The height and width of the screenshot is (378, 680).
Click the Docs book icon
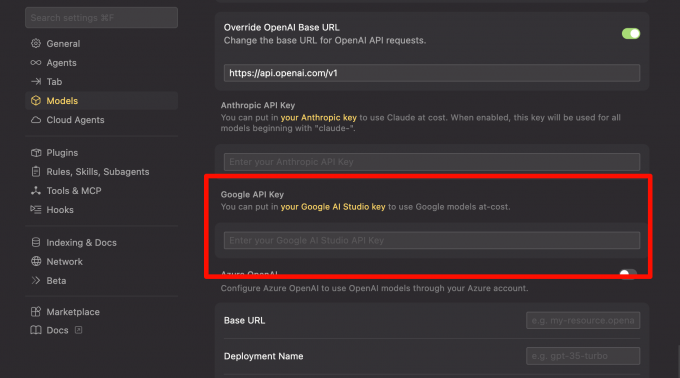[x=36, y=330]
